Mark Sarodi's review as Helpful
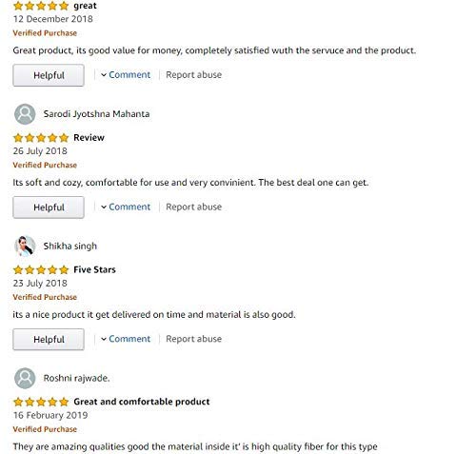The height and width of the screenshot is (454, 476). pos(49,207)
